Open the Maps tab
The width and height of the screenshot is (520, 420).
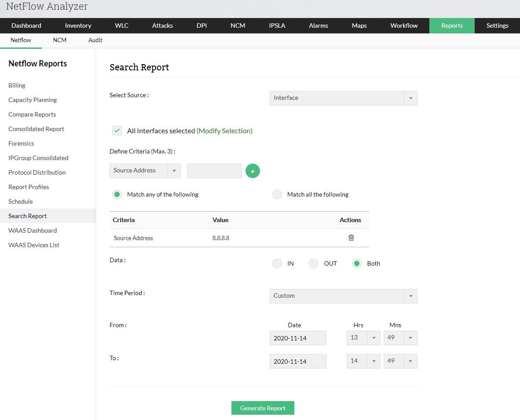(x=359, y=26)
